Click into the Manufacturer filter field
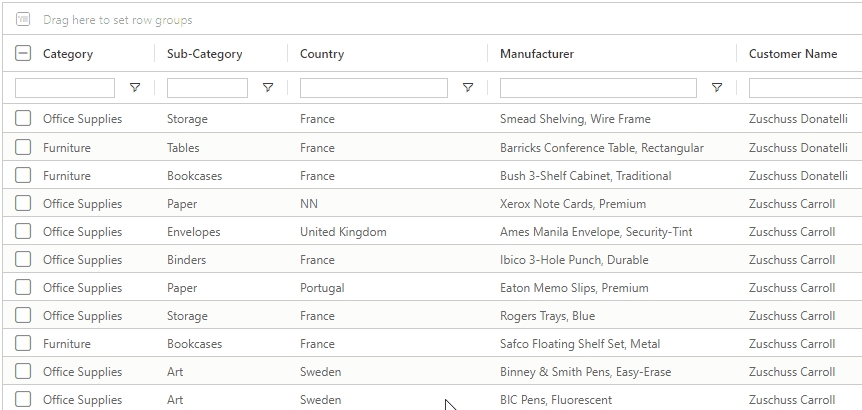This screenshot has height=410, width=862. [598, 88]
